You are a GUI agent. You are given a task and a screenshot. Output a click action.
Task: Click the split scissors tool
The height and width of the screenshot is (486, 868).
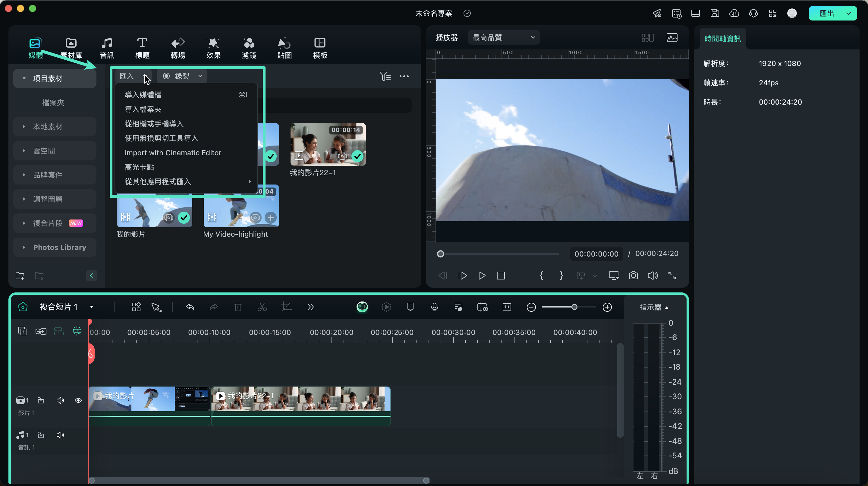click(x=262, y=307)
